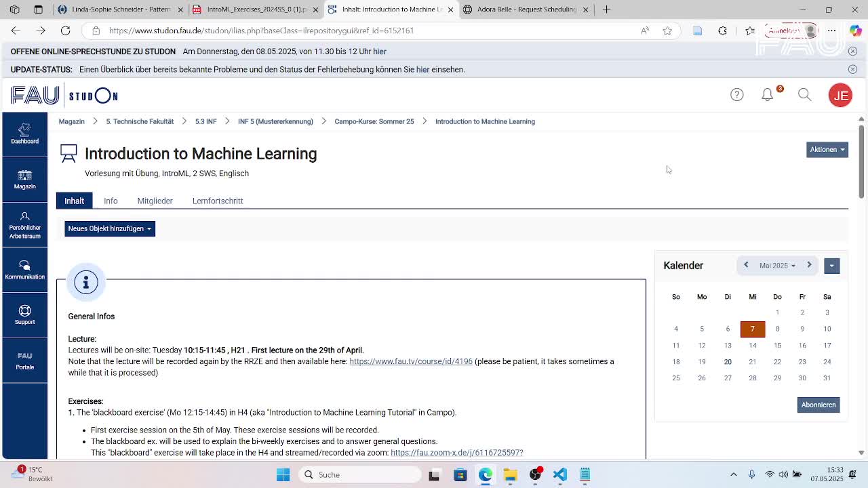Image resolution: width=868 pixels, height=488 pixels.
Task: Show hidden system tray icons
Action: [733, 474]
